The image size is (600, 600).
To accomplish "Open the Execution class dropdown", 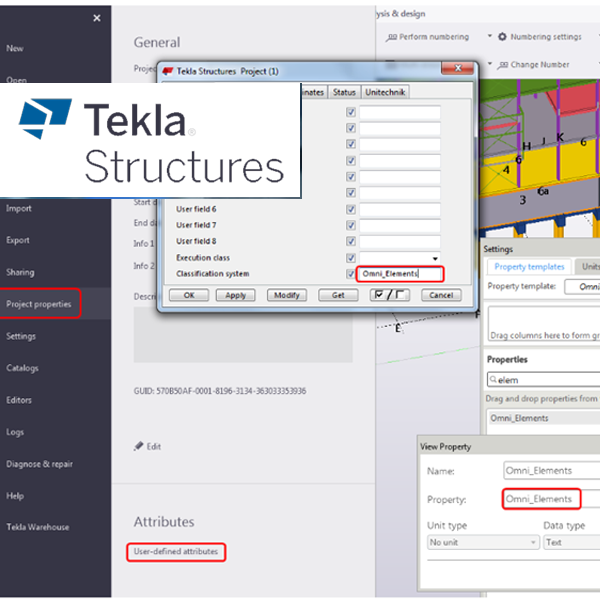I will 435,258.
